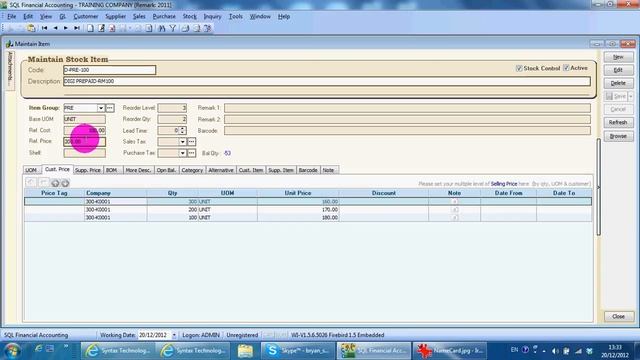Open the Inquiry menu
This screenshot has height=360, width=640.
[x=212, y=16]
